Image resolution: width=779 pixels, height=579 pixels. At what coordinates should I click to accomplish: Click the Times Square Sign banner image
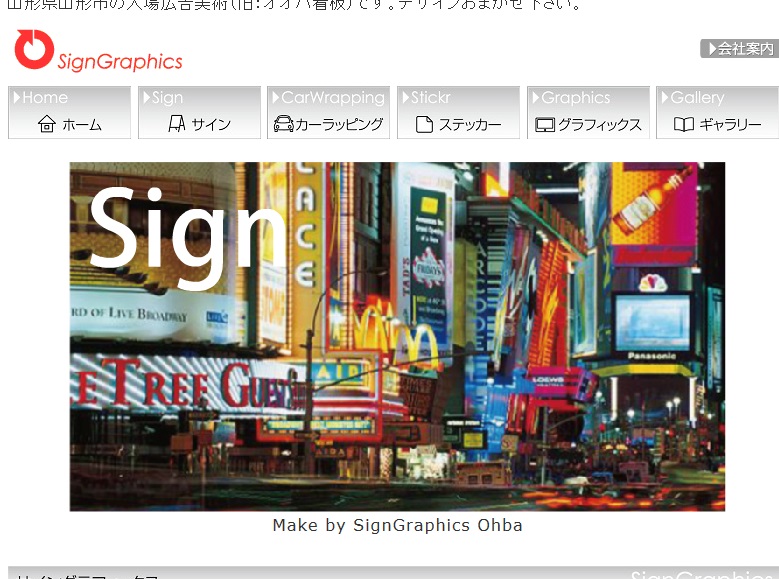[x=397, y=336]
